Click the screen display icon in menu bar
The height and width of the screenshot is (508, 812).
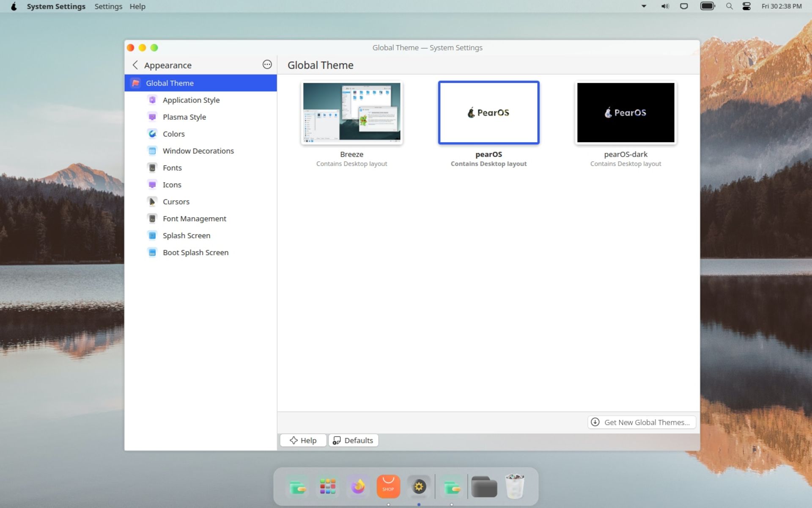click(684, 6)
